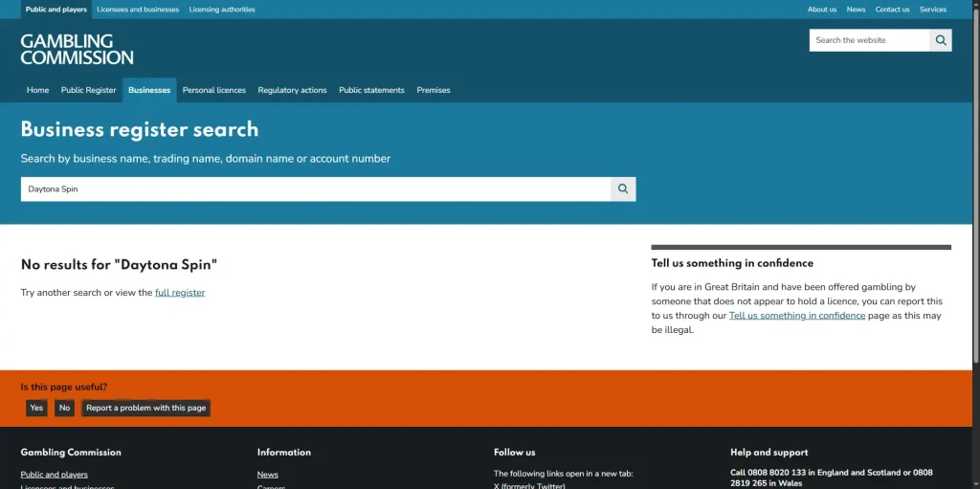Open Personal licences menu item
The height and width of the screenshot is (489, 980).
point(213,90)
